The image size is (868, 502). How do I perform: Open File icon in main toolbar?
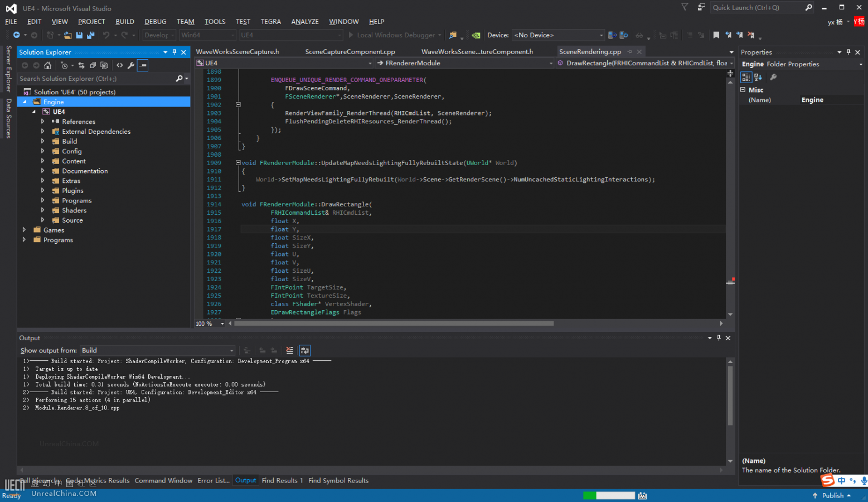(x=68, y=35)
